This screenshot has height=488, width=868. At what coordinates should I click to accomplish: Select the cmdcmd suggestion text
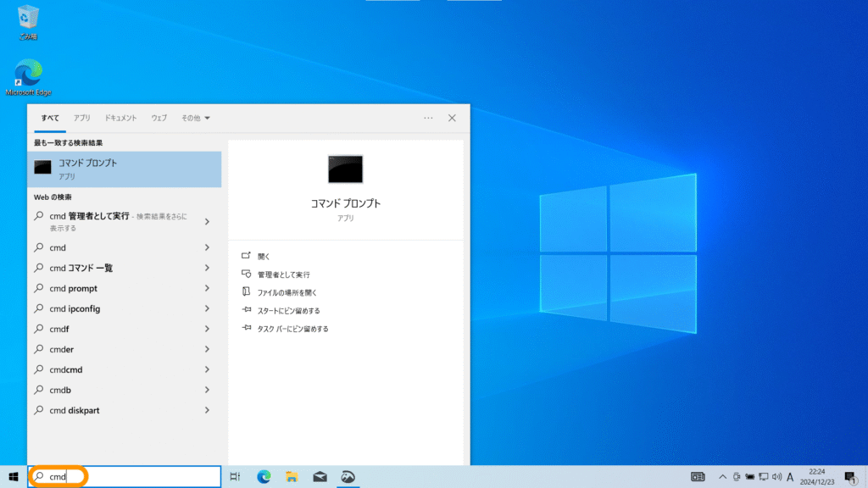click(x=66, y=369)
